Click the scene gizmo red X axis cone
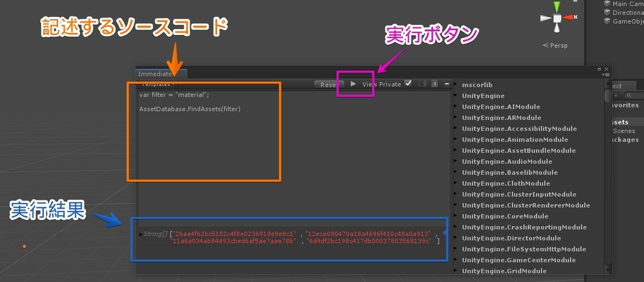This screenshot has height=282, width=644. pos(568,18)
